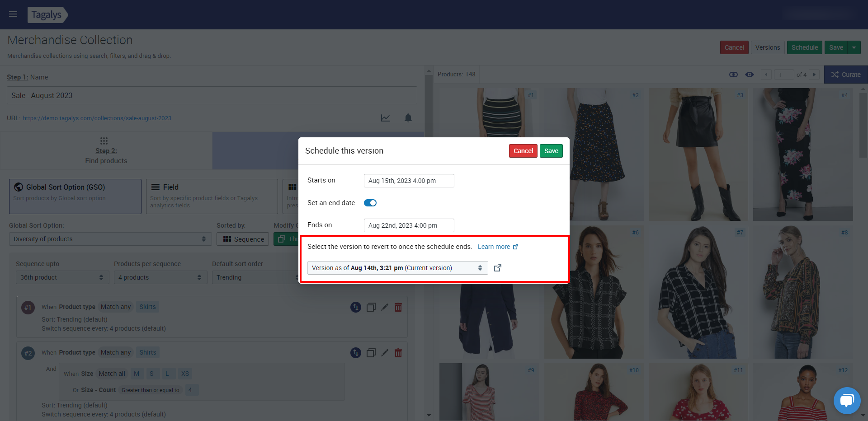868x421 pixels.
Task: Open the hamburger navigation menu
Action: point(13,14)
